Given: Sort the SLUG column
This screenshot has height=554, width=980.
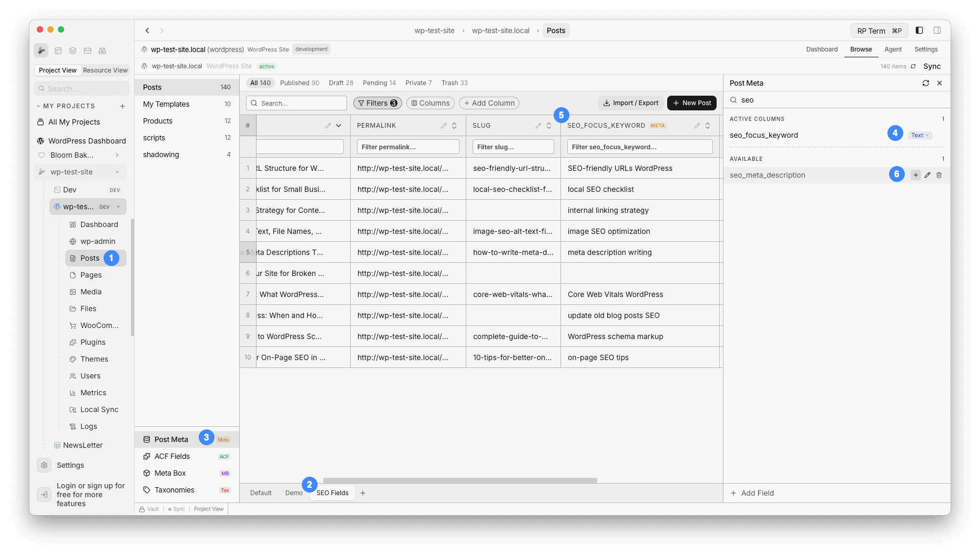Looking at the screenshot, I should pos(549,126).
